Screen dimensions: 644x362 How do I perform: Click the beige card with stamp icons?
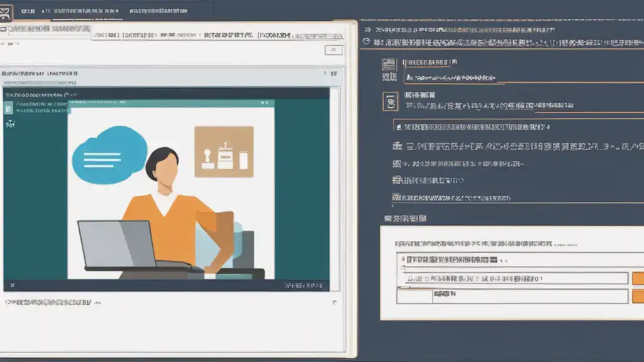[224, 151]
